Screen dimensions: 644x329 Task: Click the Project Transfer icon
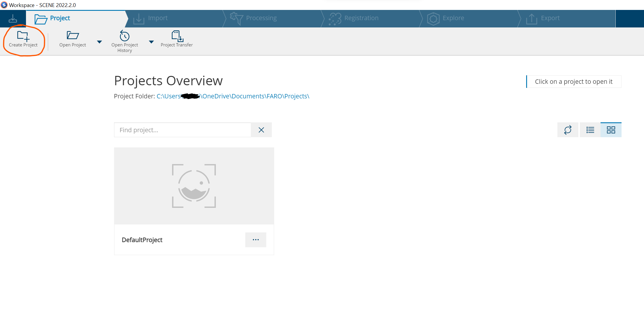click(177, 36)
